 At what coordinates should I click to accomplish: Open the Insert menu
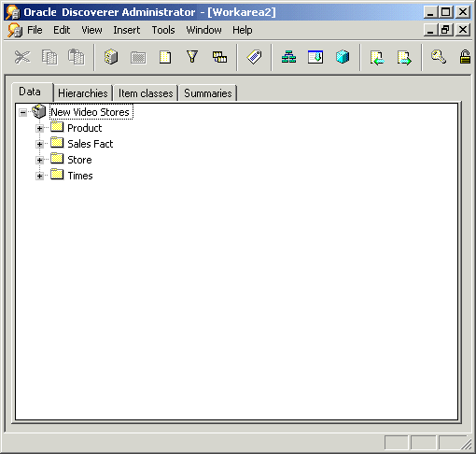coord(127,30)
